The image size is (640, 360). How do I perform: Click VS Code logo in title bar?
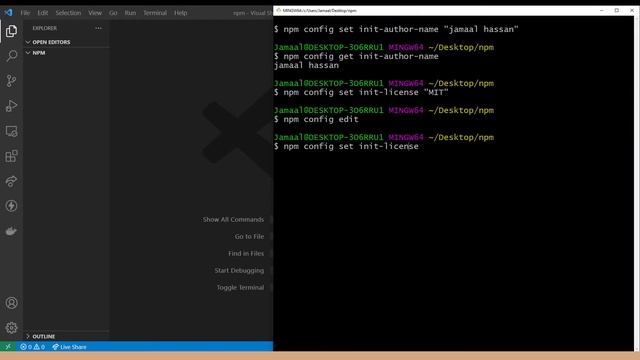coord(9,13)
